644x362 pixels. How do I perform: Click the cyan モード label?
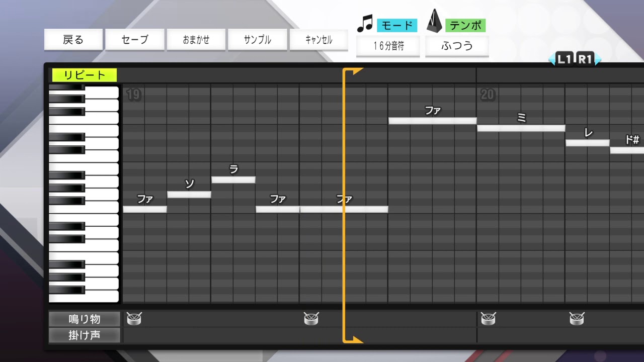coord(397,25)
